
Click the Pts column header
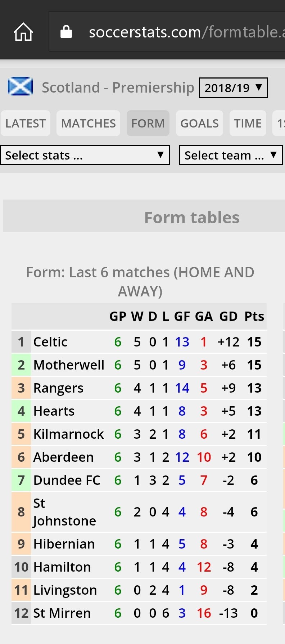254,316
